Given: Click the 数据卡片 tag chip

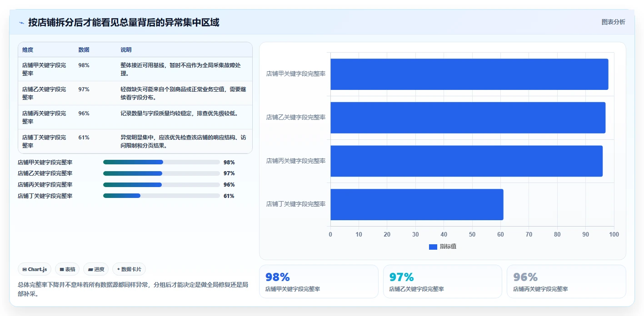Looking at the screenshot, I should (x=129, y=269).
